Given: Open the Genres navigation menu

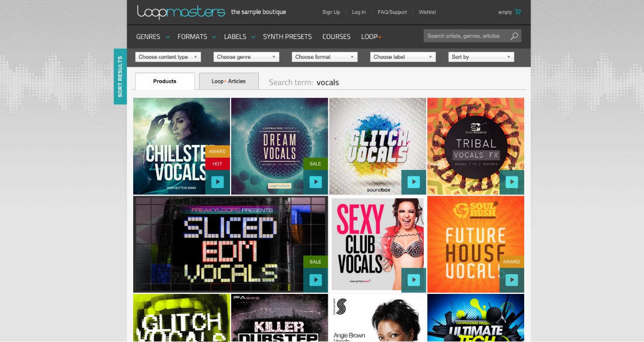Looking at the screenshot, I should point(152,37).
